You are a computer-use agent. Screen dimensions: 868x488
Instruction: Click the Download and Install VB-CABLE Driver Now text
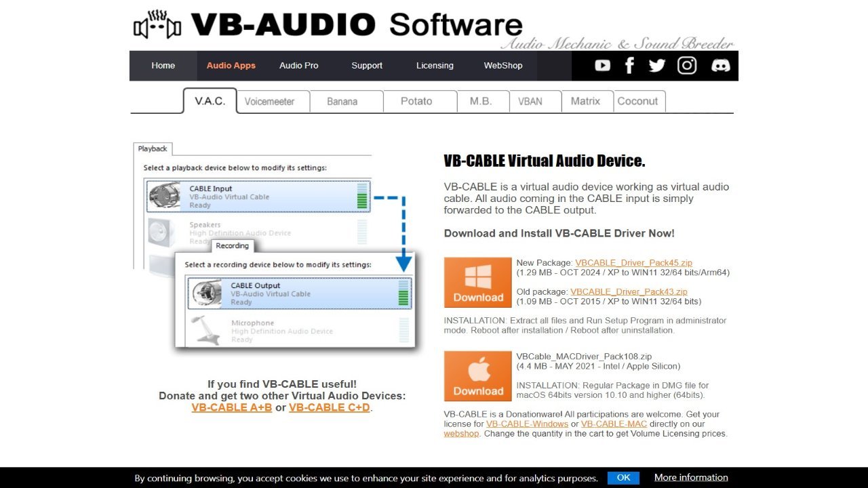click(x=559, y=233)
